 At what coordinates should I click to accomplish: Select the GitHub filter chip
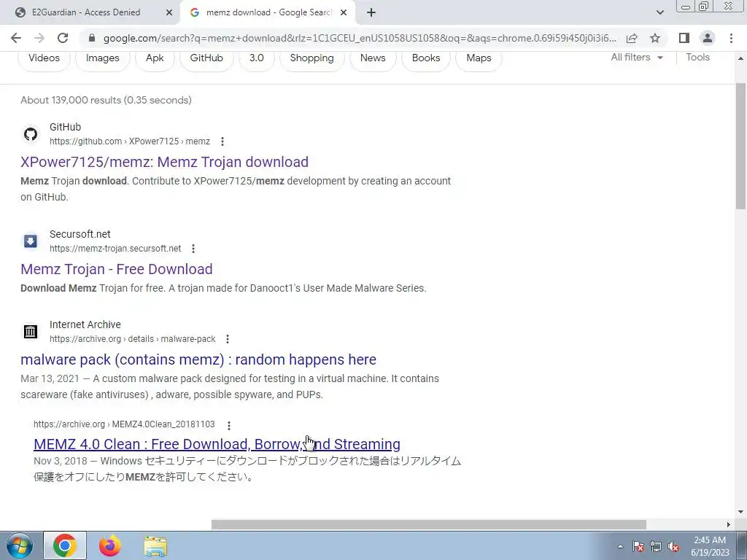pyautogui.click(x=206, y=58)
